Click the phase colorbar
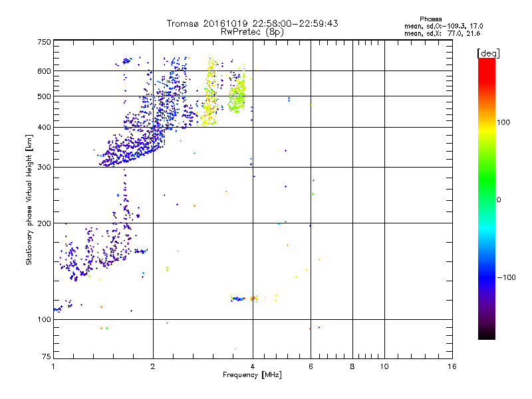532x399 pixels. click(487, 198)
